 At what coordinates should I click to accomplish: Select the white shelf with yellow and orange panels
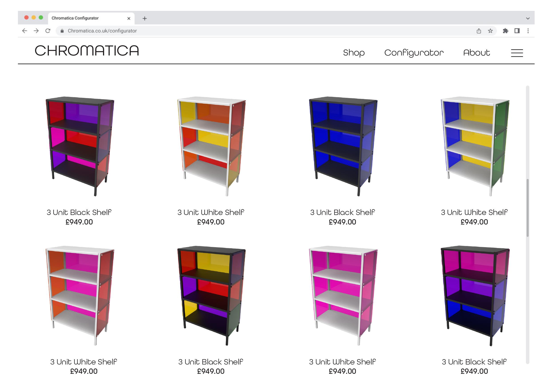212,146
